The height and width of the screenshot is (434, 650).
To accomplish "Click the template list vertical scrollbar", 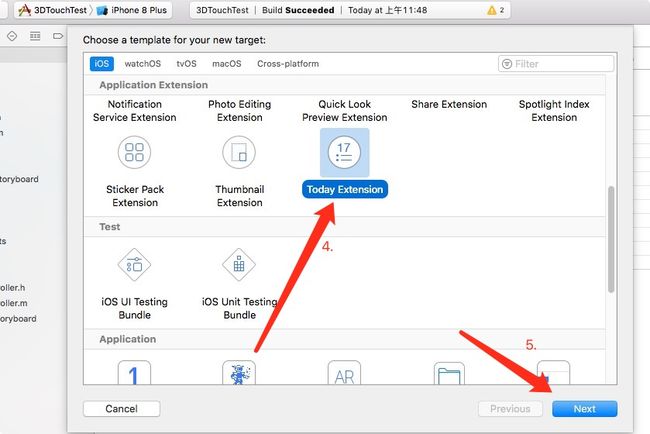I will tap(611, 240).
